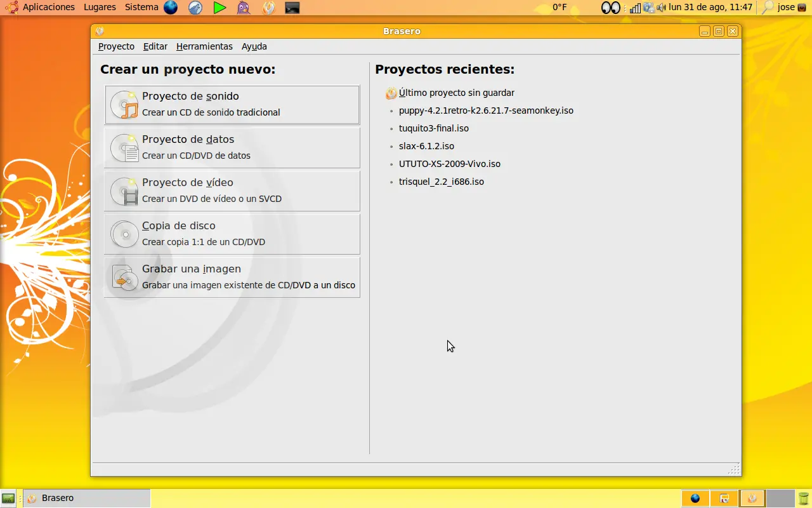Click the show desktop icon
Image resolution: width=812 pixels, height=508 pixels.
tap(8, 498)
